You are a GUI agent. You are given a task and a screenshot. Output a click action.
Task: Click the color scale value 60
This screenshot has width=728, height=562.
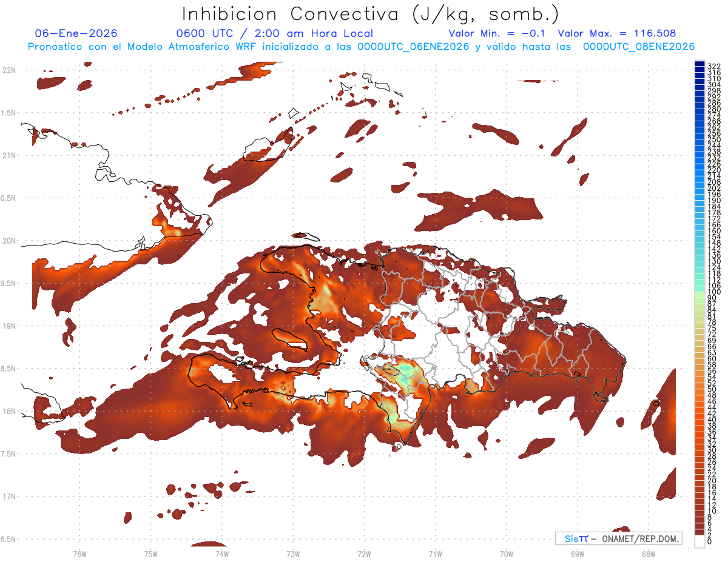[x=712, y=358]
